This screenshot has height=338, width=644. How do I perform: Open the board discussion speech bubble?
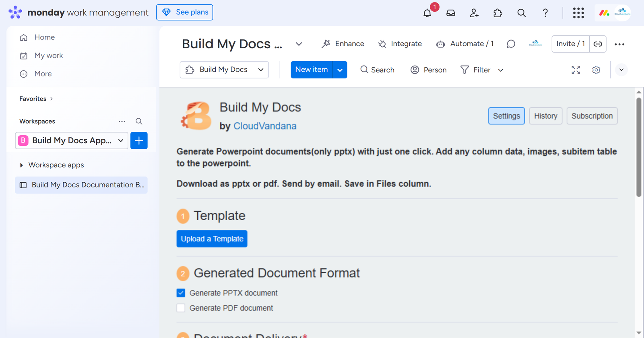click(511, 44)
